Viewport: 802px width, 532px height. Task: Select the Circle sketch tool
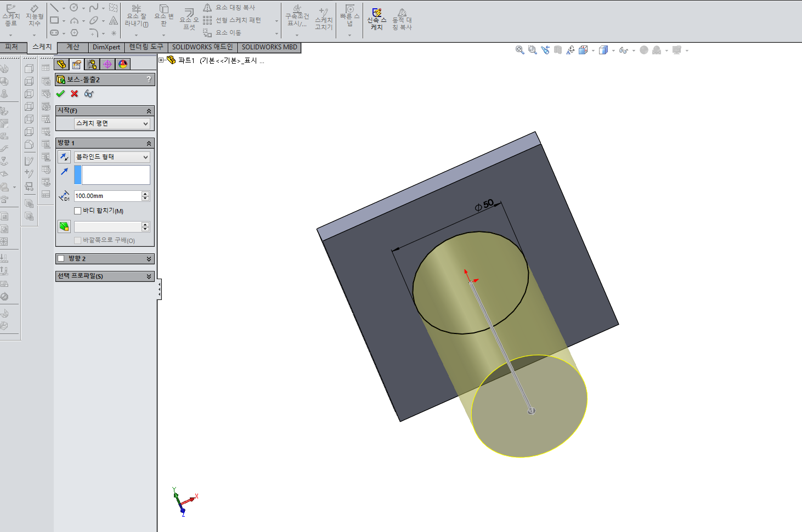(74, 8)
